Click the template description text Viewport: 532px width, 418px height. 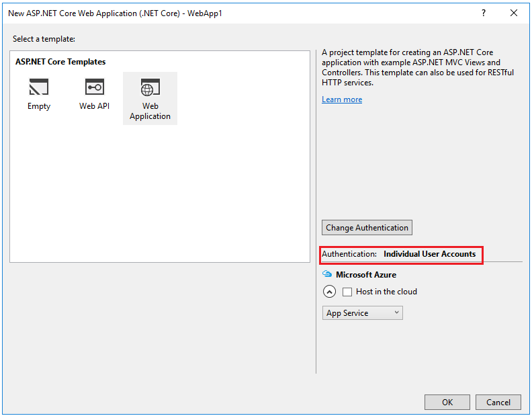pos(417,67)
